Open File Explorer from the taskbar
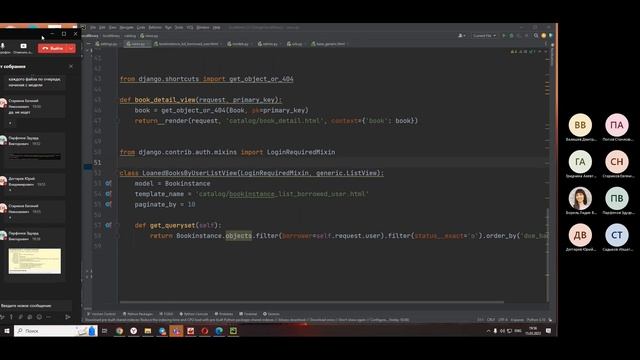640x360 pixels. point(148,331)
